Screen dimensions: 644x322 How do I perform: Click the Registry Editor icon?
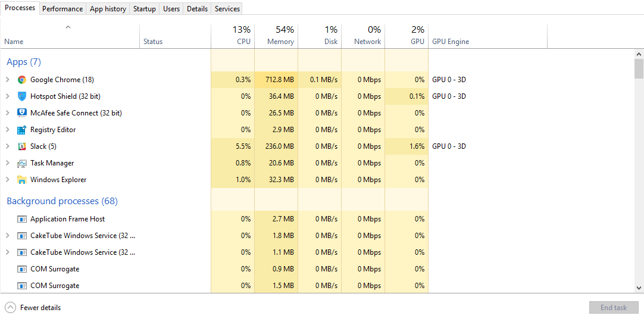[x=22, y=130]
